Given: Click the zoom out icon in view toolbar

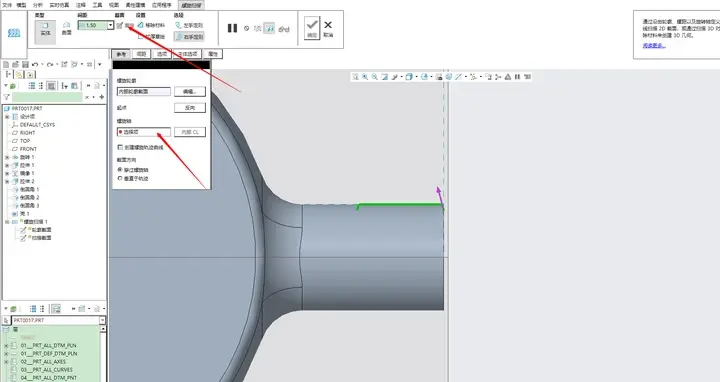Looking at the screenshot, I should tap(375, 77).
